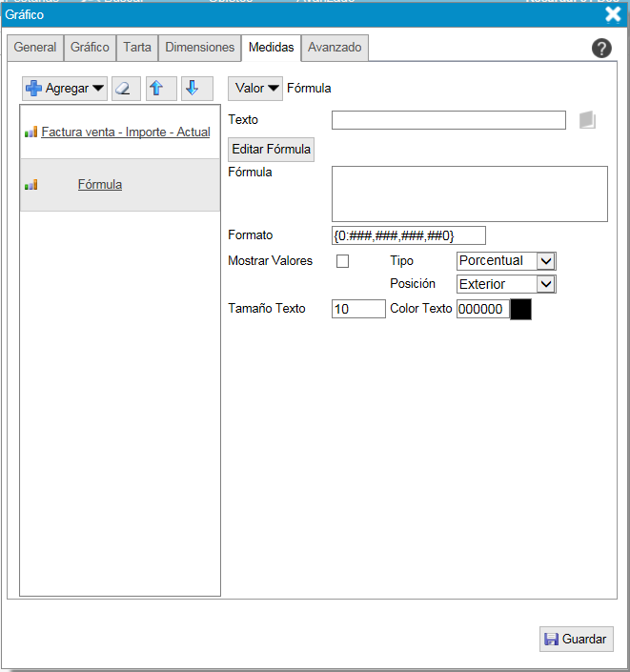Click the eraser icon in measures toolbar
The height and width of the screenshot is (672, 630).
(126, 89)
